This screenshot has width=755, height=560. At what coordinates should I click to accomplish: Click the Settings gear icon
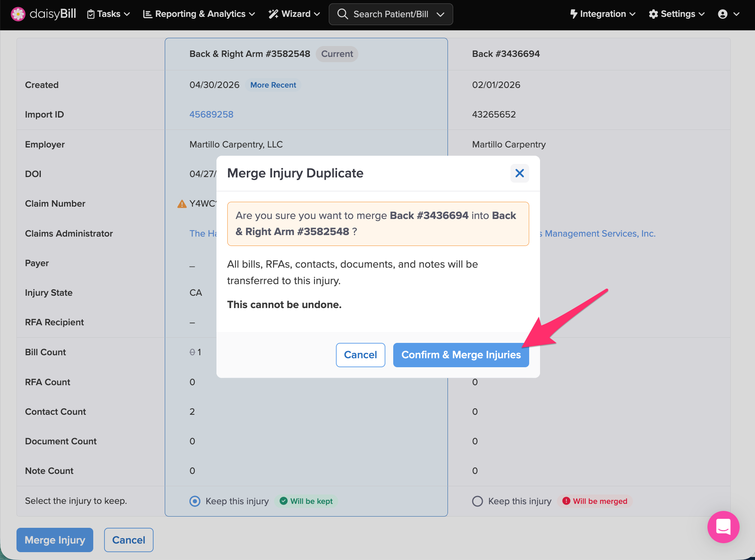653,14
